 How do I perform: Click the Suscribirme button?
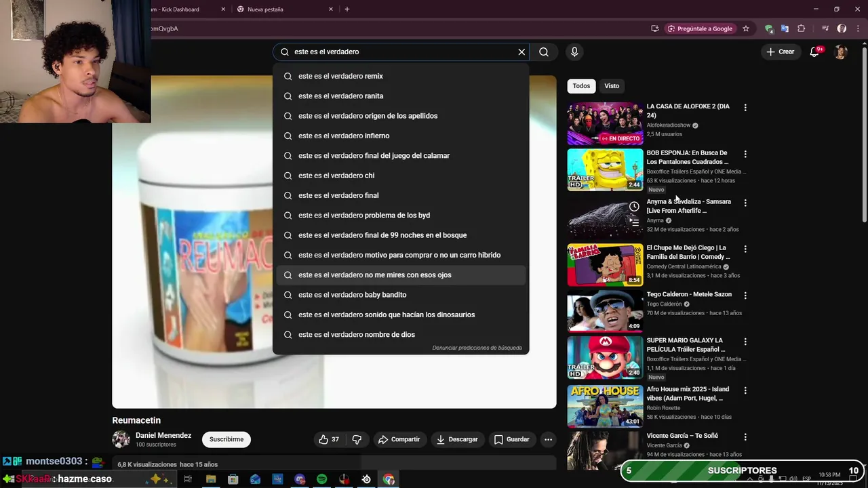[x=226, y=439]
